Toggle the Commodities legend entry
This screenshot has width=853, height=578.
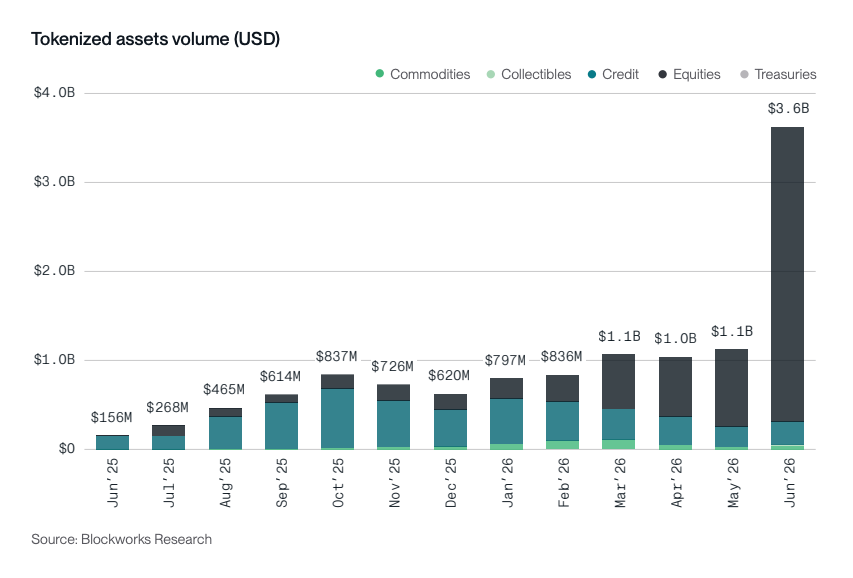coord(423,74)
